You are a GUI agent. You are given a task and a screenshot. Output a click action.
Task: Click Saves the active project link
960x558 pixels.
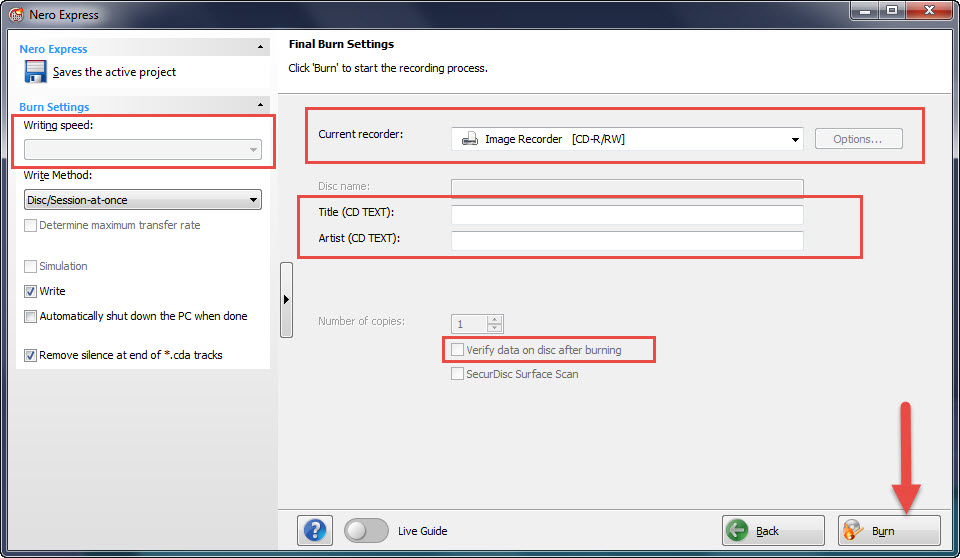click(114, 72)
